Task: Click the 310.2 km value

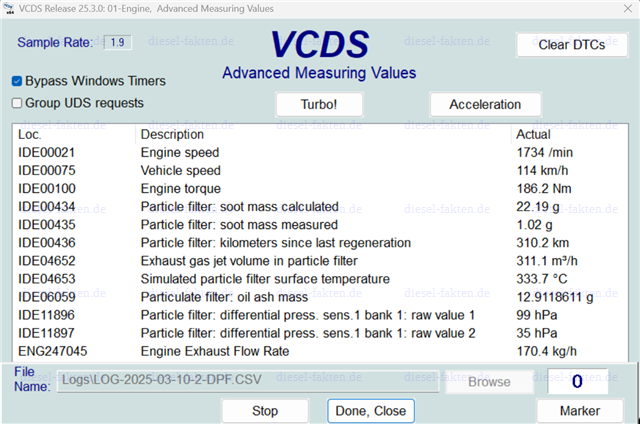Action: pyautogui.click(x=542, y=243)
